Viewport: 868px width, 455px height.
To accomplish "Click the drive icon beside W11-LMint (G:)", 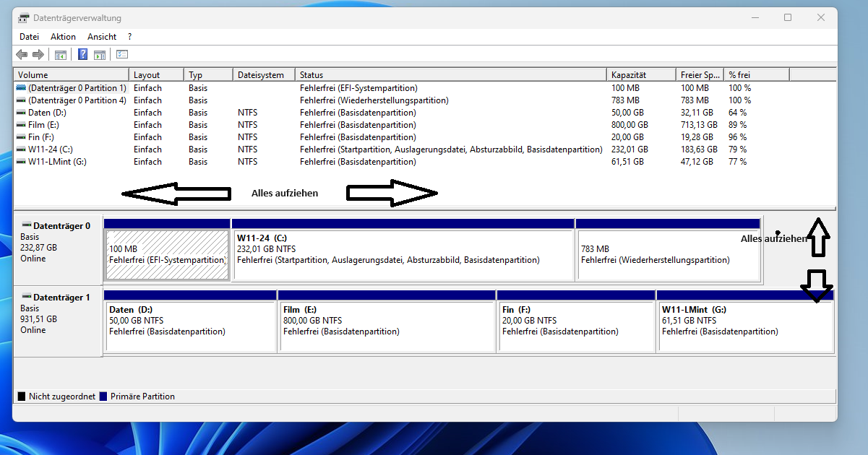I will (x=21, y=162).
